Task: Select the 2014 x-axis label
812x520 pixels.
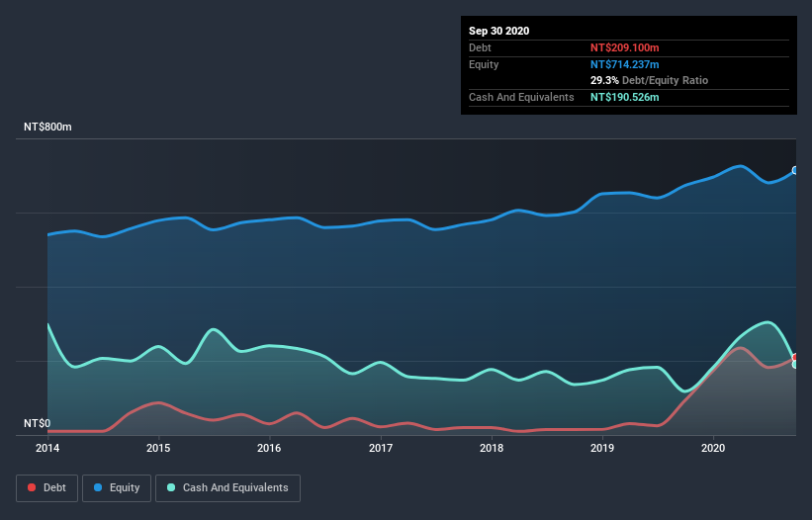Action: click(x=47, y=448)
